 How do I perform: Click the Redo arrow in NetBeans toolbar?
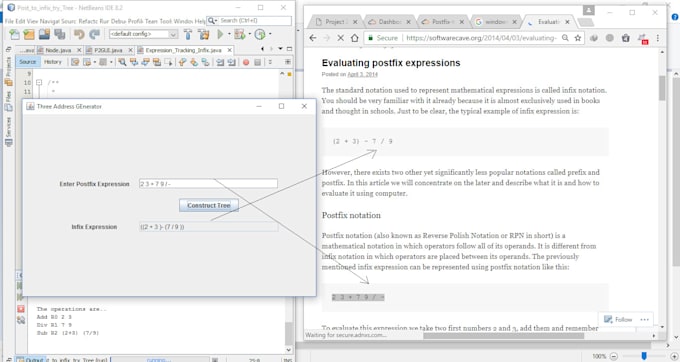[94, 34]
